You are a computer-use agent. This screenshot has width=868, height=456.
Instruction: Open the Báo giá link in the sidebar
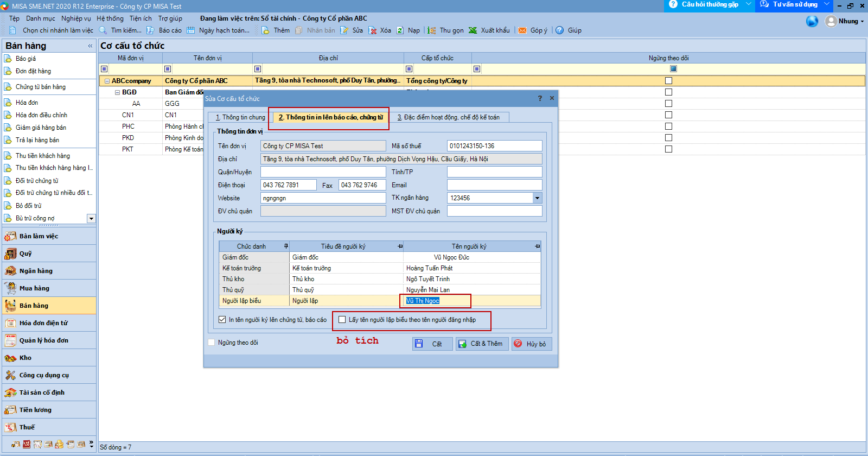coord(25,59)
